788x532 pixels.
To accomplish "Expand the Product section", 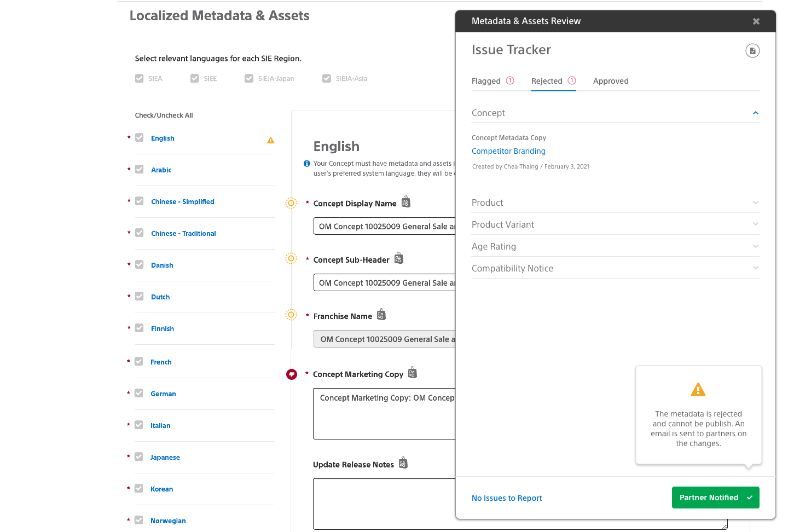I will tap(616, 203).
